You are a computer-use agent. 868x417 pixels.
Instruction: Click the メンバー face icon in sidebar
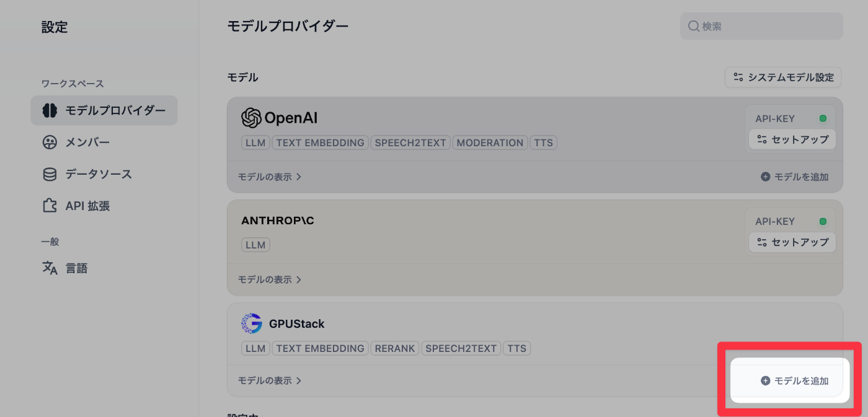(50, 143)
